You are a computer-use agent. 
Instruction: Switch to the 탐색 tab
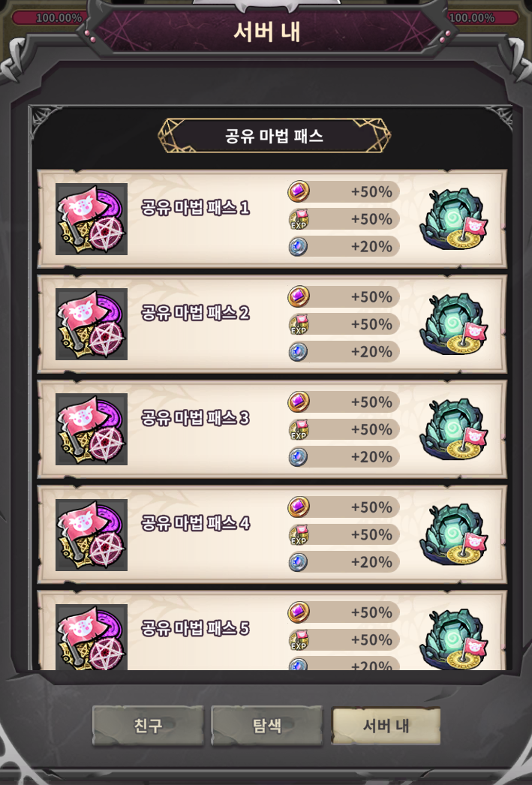(267, 726)
